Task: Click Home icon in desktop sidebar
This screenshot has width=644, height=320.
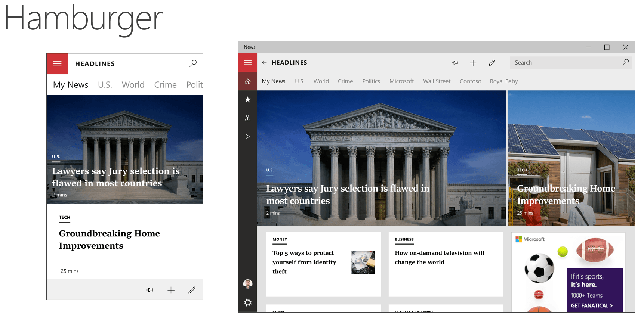Action: coord(248,81)
